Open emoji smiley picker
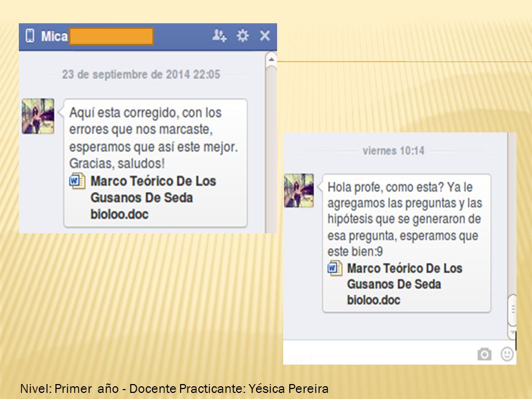 click(x=507, y=354)
